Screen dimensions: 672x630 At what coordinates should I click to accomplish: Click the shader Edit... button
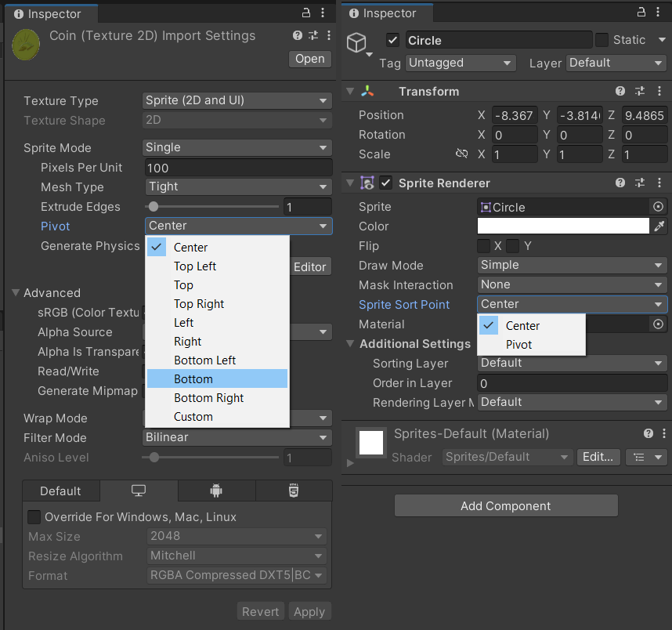(x=598, y=457)
